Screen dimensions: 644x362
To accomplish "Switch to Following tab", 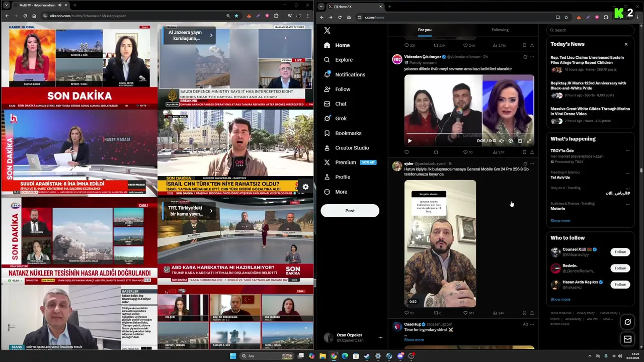I will click(500, 30).
